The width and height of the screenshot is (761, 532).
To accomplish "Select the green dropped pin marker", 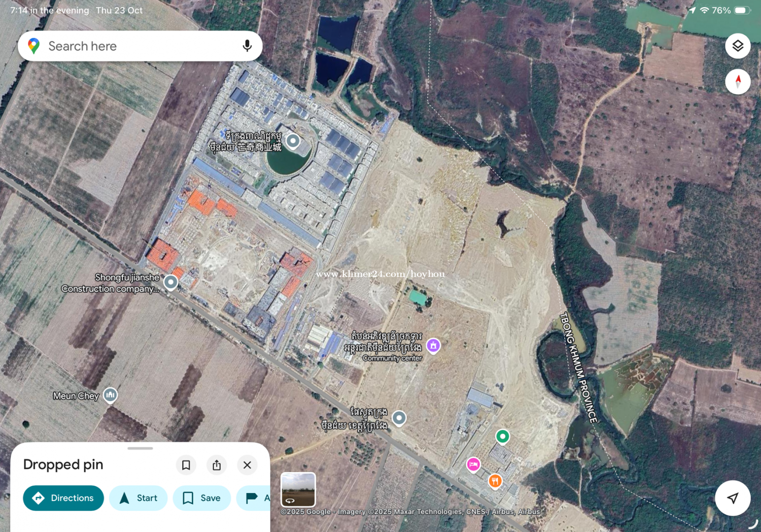I will pyautogui.click(x=502, y=436).
